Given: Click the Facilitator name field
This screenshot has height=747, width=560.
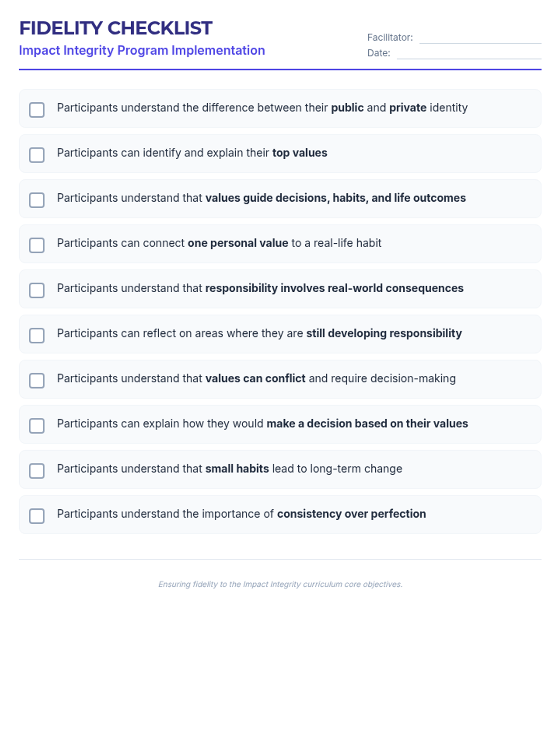Looking at the screenshot, I should tap(480, 38).
